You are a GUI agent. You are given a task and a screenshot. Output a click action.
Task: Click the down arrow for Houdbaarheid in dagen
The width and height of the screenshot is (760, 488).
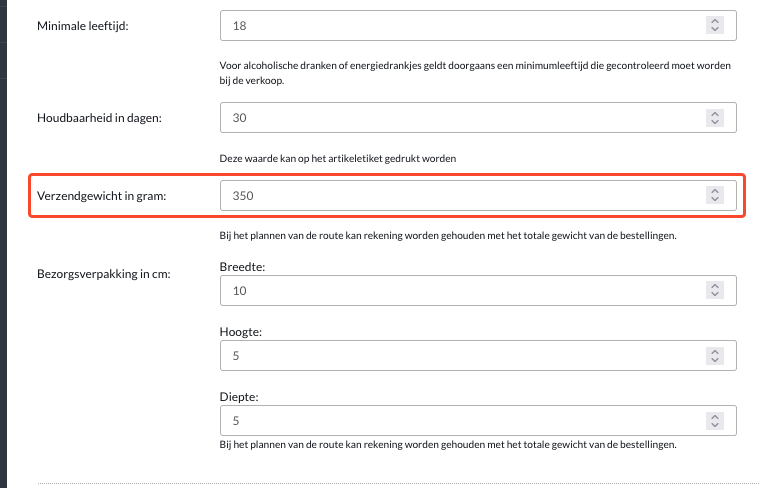(x=715, y=122)
